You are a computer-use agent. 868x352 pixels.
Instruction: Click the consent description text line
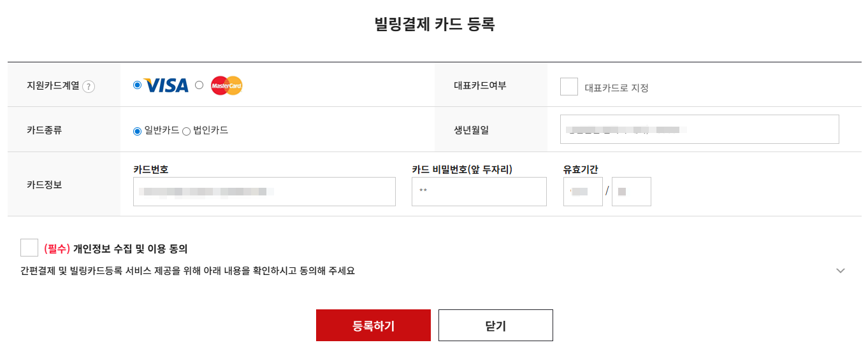pyautogui.click(x=187, y=271)
